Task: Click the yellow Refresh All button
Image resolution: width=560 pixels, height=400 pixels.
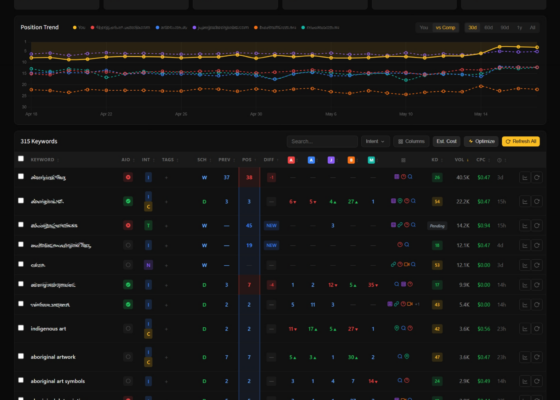Action: pos(521,141)
